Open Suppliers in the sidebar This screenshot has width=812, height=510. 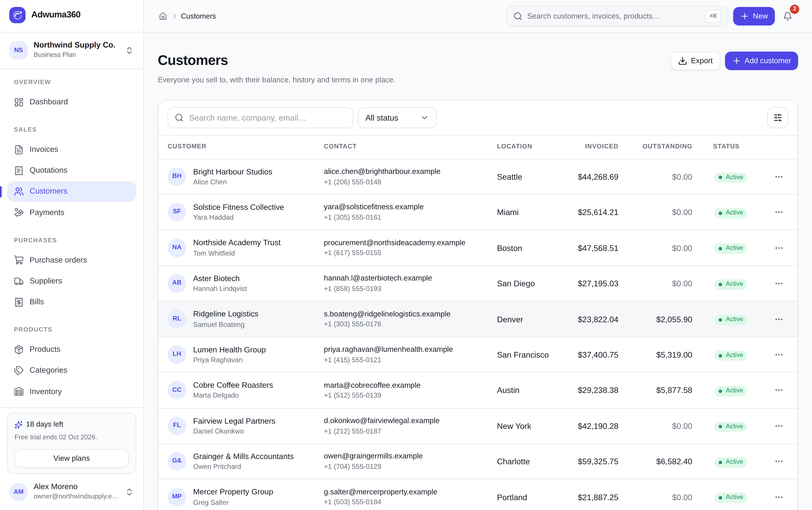[72, 281]
